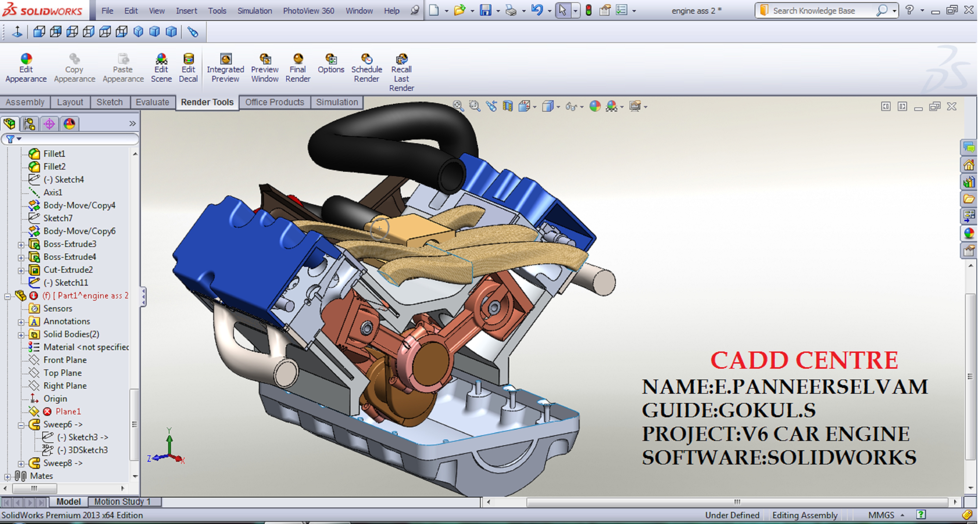The image size is (980, 524).
Task: Open the Motion Study 1 tab
Action: (122, 501)
